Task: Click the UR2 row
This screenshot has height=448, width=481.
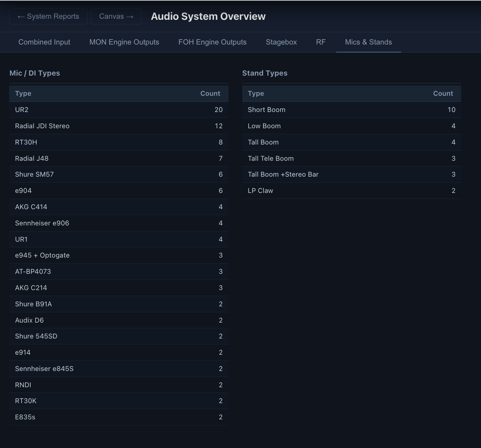Action: point(119,110)
